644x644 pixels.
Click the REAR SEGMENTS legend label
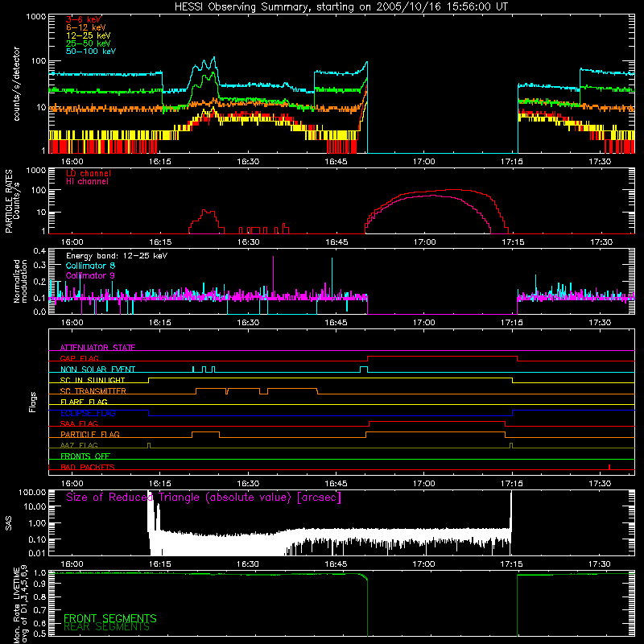coord(106,627)
